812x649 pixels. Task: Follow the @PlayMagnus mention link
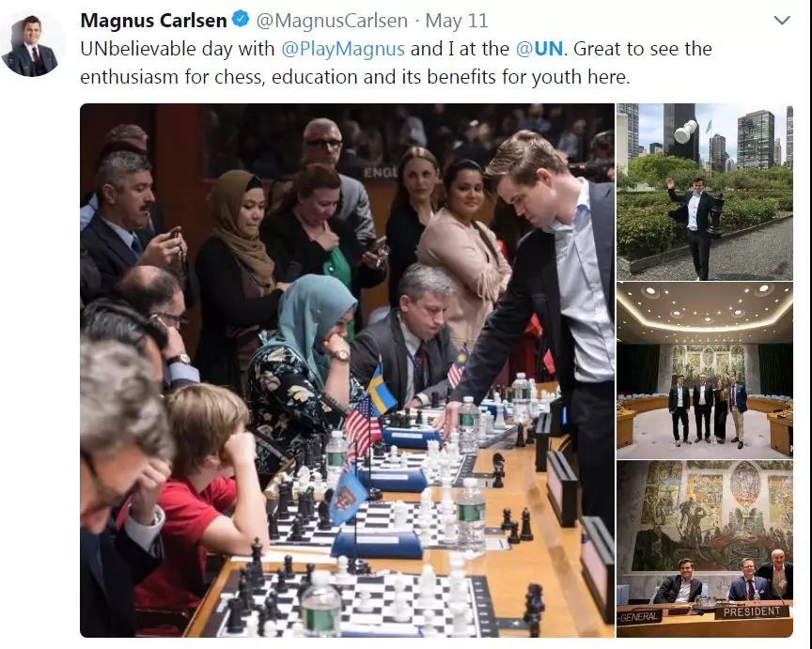[x=343, y=49]
